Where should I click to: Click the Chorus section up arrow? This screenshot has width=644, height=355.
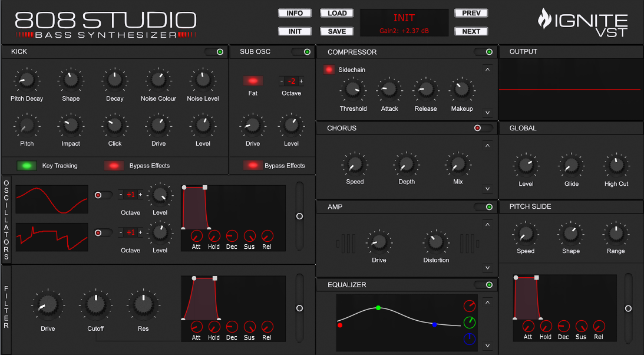487,146
